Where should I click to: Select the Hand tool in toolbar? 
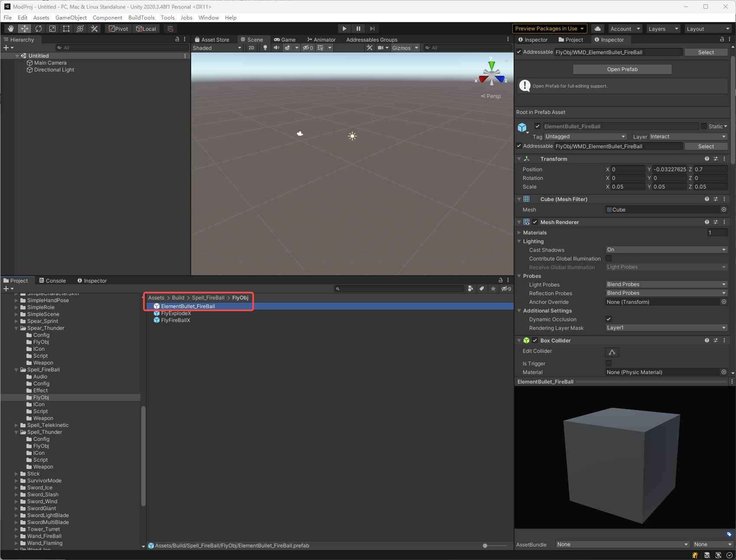(x=11, y=29)
